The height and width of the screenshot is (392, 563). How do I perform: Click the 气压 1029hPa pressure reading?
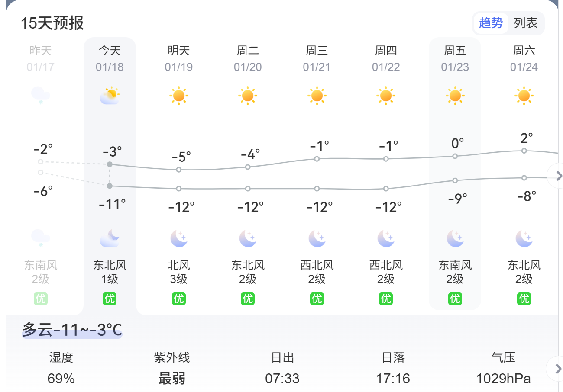point(503,369)
